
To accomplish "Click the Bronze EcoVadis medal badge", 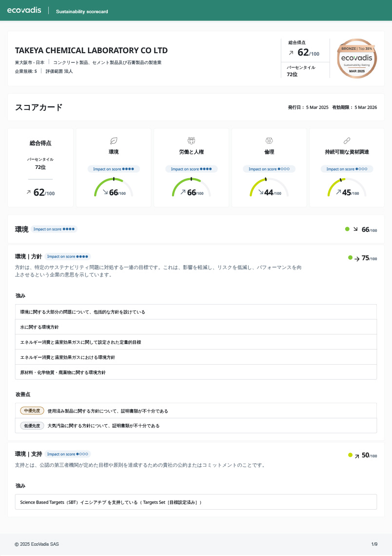I will pos(356,59).
